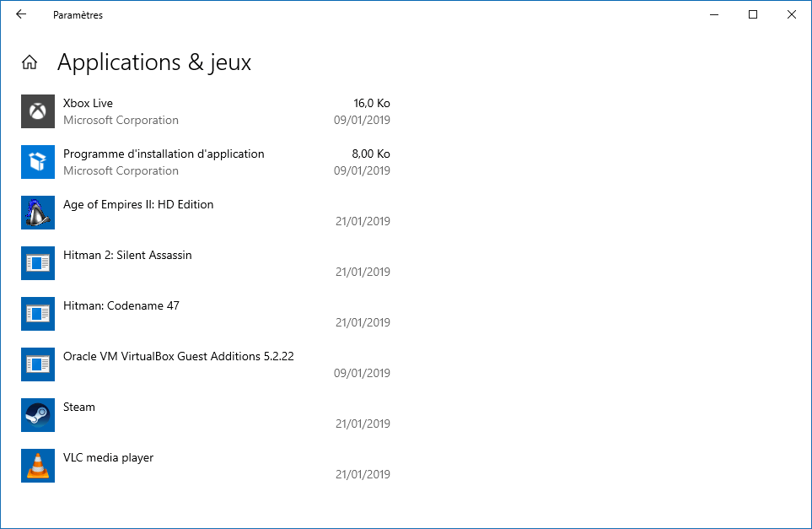Screen dimensions: 812x529
Task: Choose the Steam application row
Action: tap(206, 415)
